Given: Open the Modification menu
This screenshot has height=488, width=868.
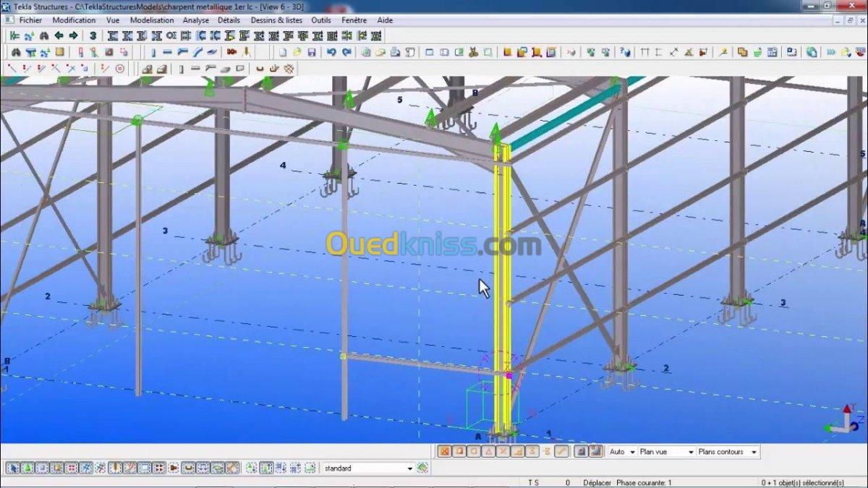Looking at the screenshot, I should coord(74,20).
